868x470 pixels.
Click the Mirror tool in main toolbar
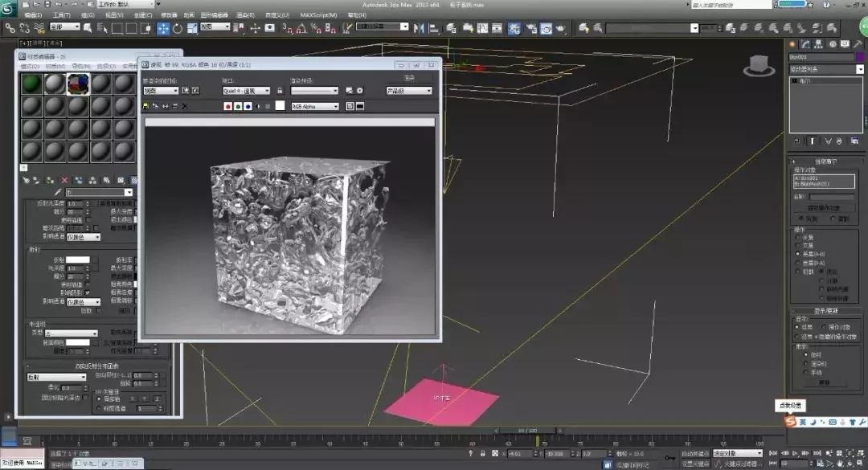[419, 27]
